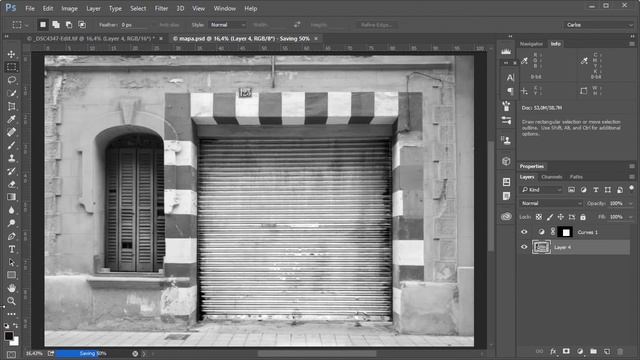Open the Kind filter dropdown
Viewport: 640px width, 360px height.
click(x=541, y=190)
